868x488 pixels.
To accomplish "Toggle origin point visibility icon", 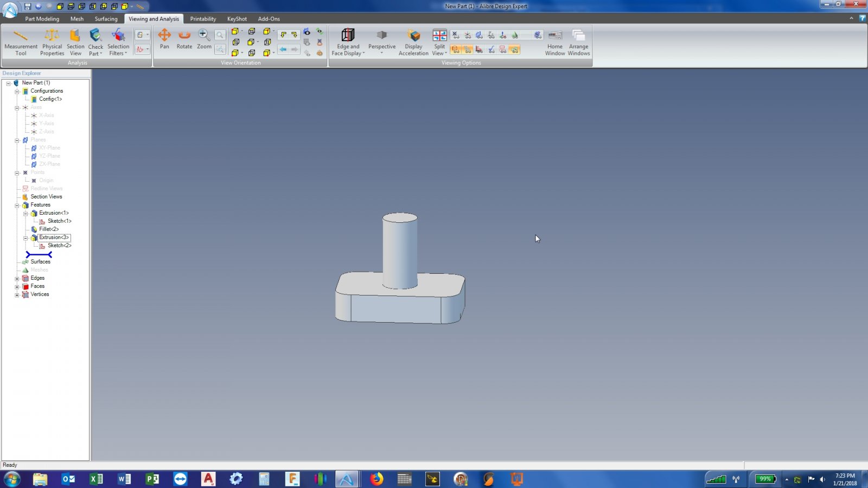I will coord(456,35).
